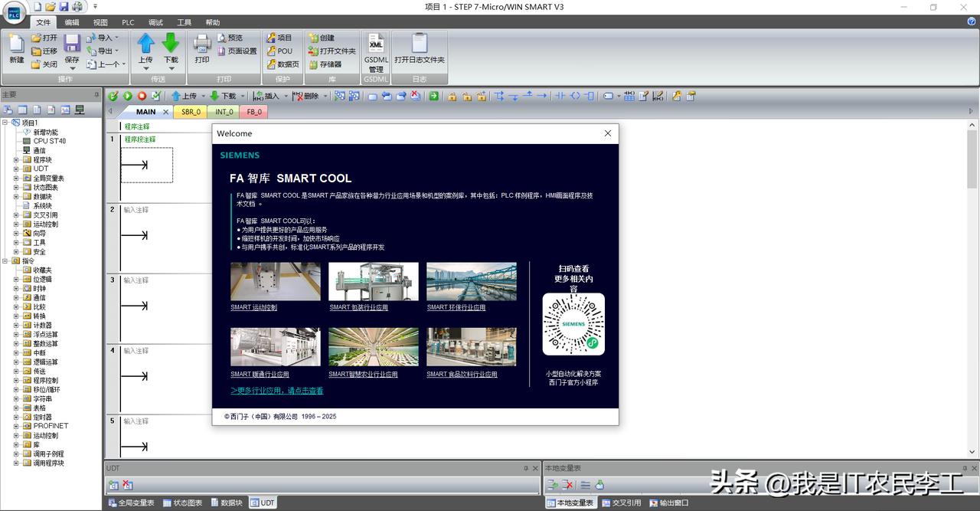The width and height of the screenshot is (980, 511).
Task: Open the 编辑 edit ribbon tab
Action: pos(72,22)
